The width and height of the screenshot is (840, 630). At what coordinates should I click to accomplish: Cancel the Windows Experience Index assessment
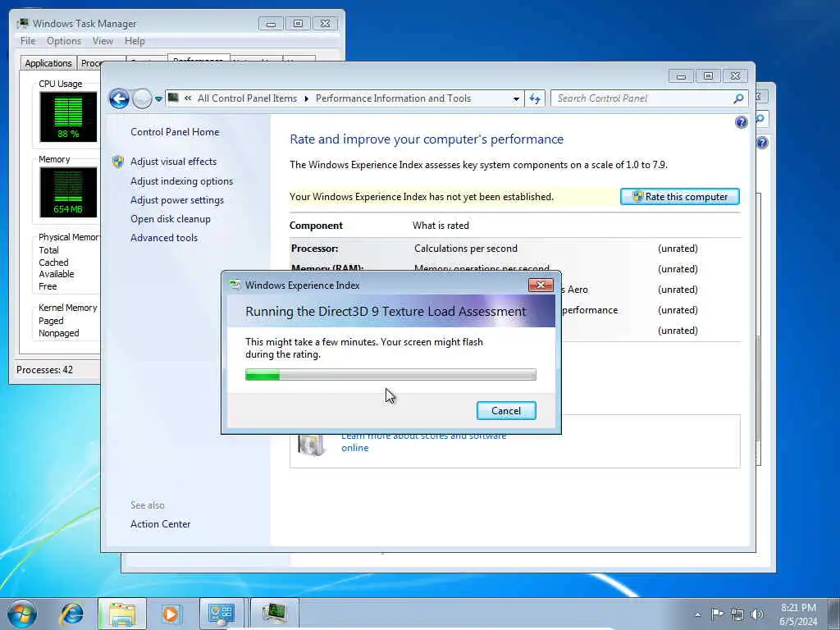click(x=505, y=411)
